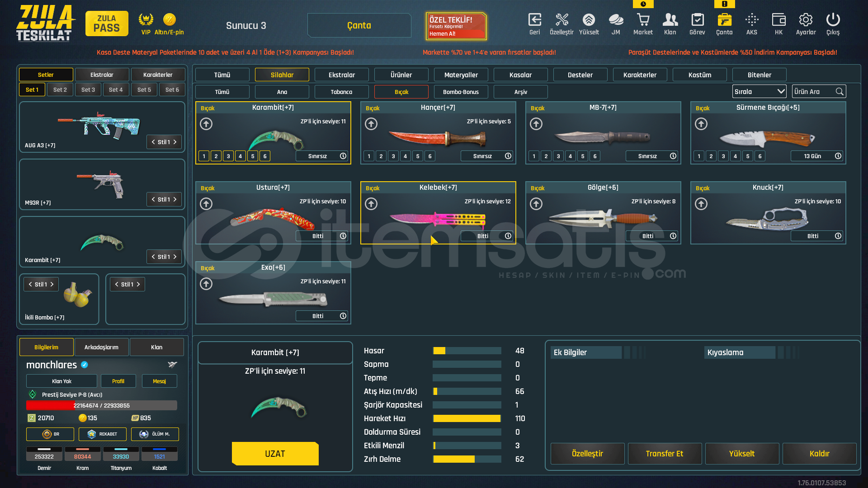Toggle set slot 6 on Karambit[+7] card
The height and width of the screenshot is (488, 868).
(x=265, y=156)
